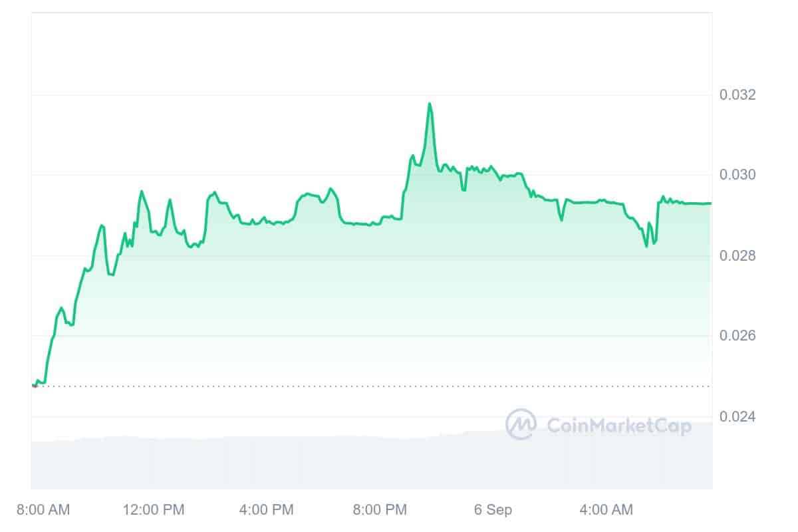
Task: Click the CoinMarketCap logo icon
Action: click(521, 424)
